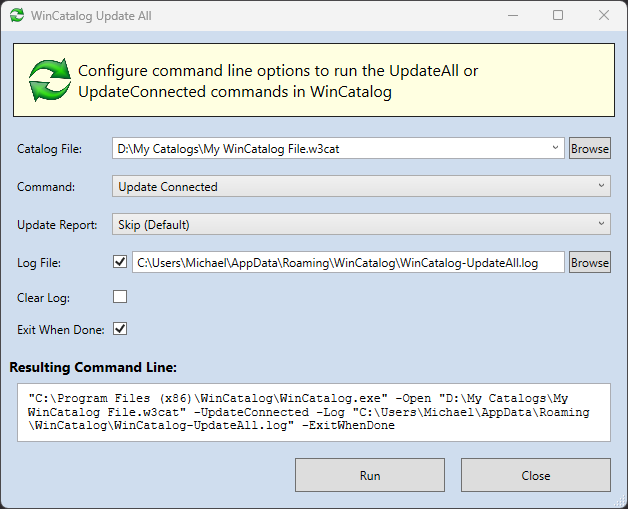
Task: Browse for a catalog file
Action: pos(589,148)
